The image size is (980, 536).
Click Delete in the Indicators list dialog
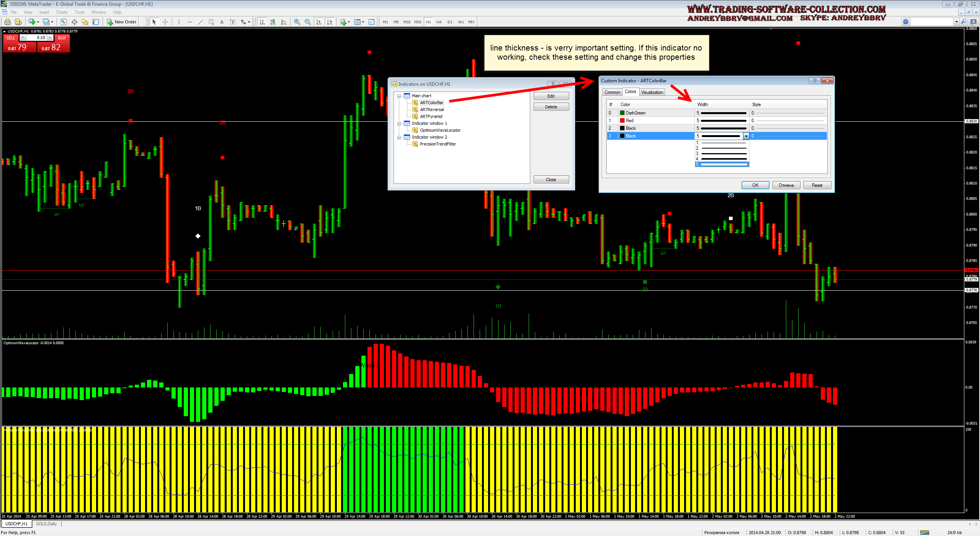click(x=551, y=107)
